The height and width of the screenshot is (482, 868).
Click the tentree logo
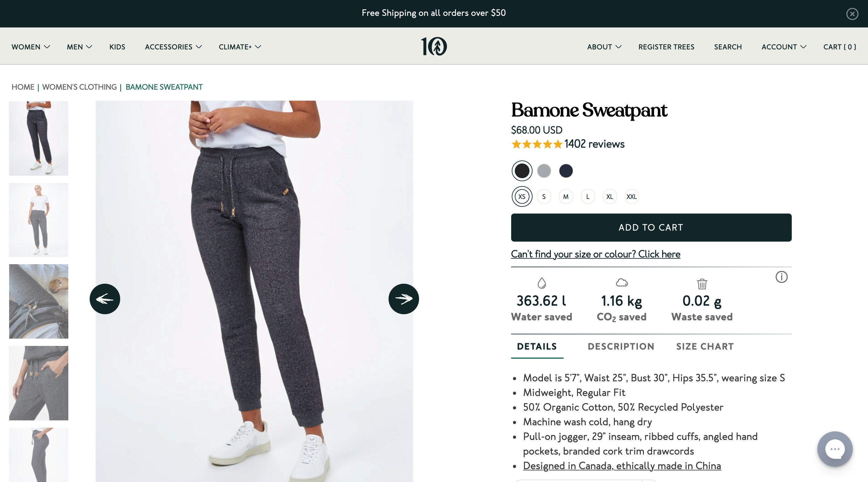pos(434,46)
